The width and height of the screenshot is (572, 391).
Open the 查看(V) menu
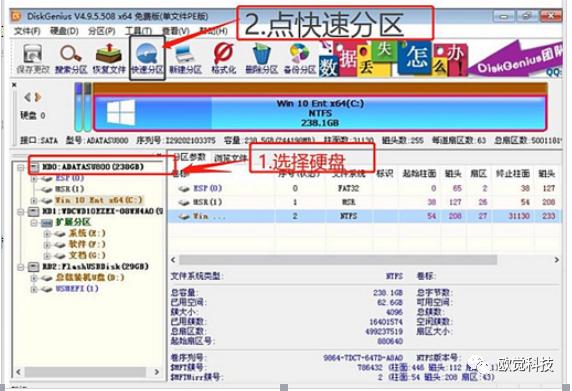(x=175, y=31)
